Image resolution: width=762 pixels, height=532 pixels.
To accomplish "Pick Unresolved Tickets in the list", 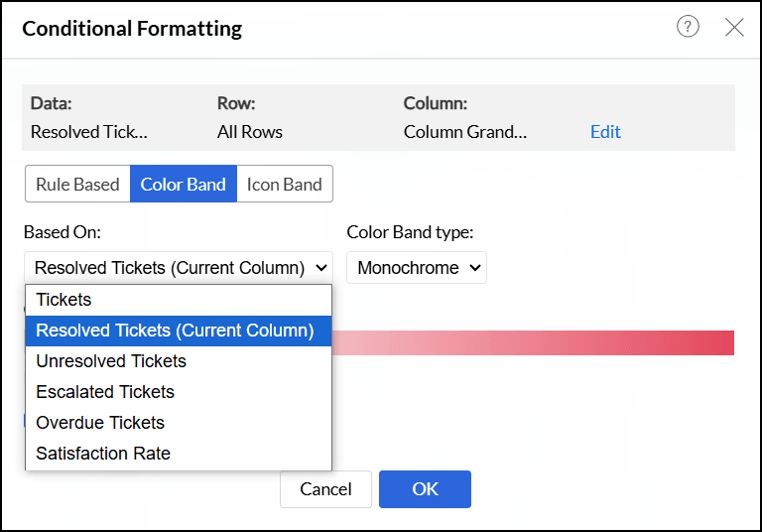I will pyautogui.click(x=111, y=361).
